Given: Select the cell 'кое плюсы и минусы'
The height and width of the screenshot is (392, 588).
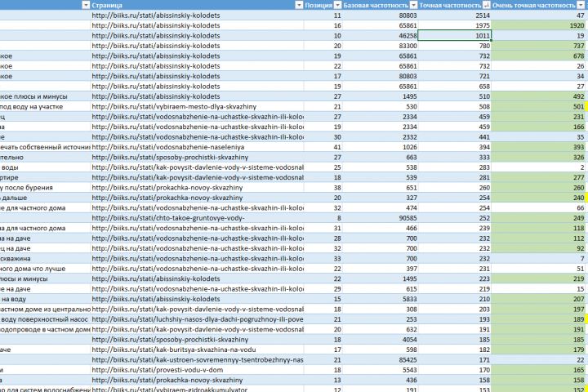Looking at the screenshot, I should click(x=45, y=96).
